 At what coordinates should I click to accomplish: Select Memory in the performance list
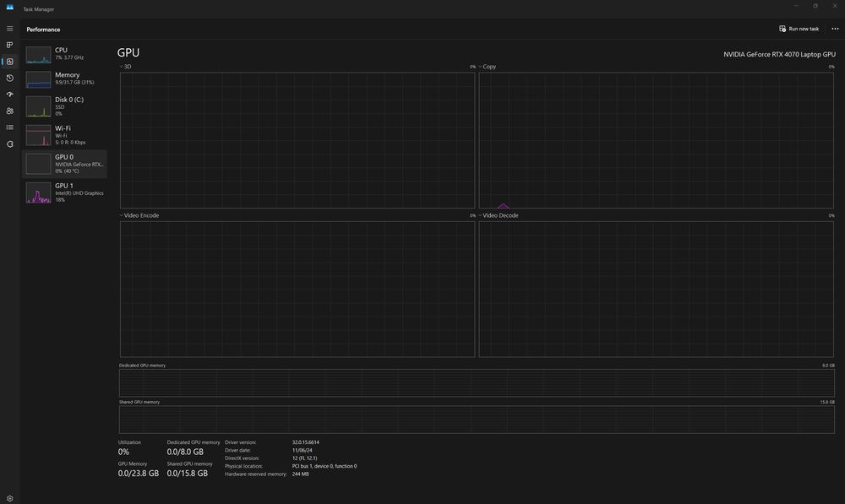tap(64, 79)
